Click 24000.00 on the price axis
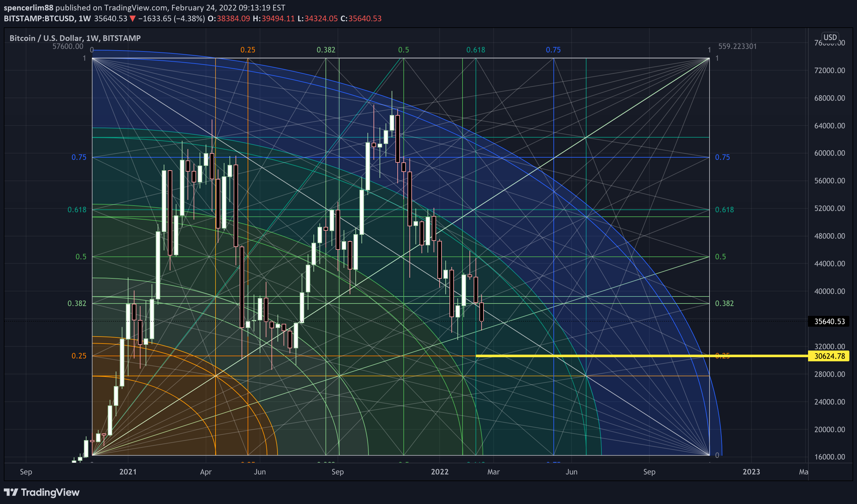 coord(829,402)
